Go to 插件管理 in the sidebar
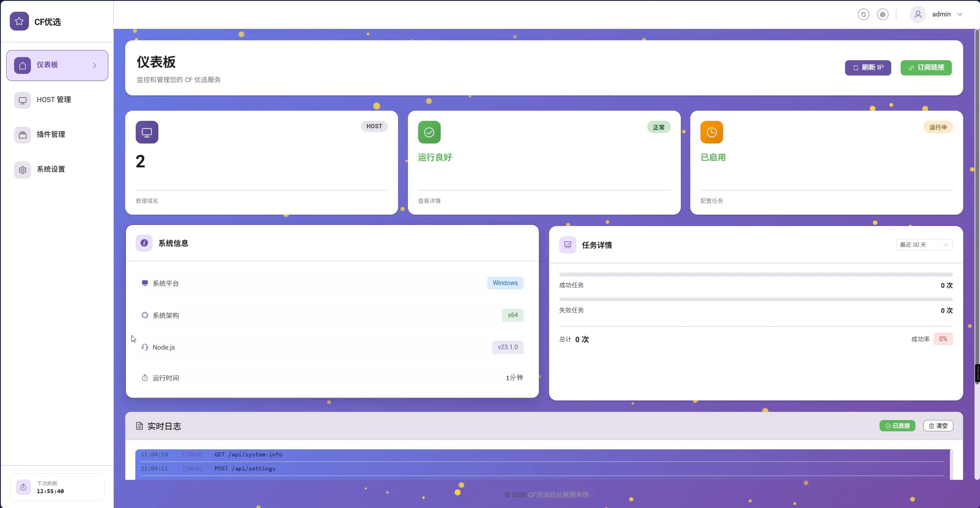This screenshot has height=508, width=980. (x=57, y=135)
